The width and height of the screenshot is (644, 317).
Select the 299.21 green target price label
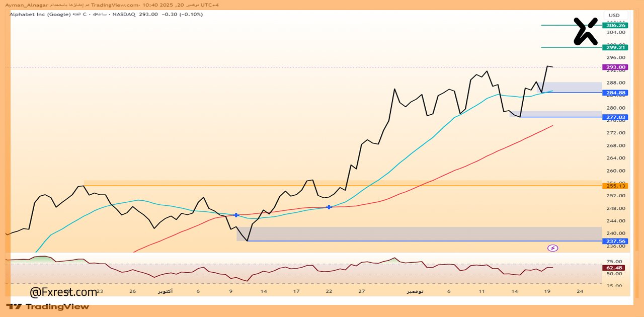[616, 47]
